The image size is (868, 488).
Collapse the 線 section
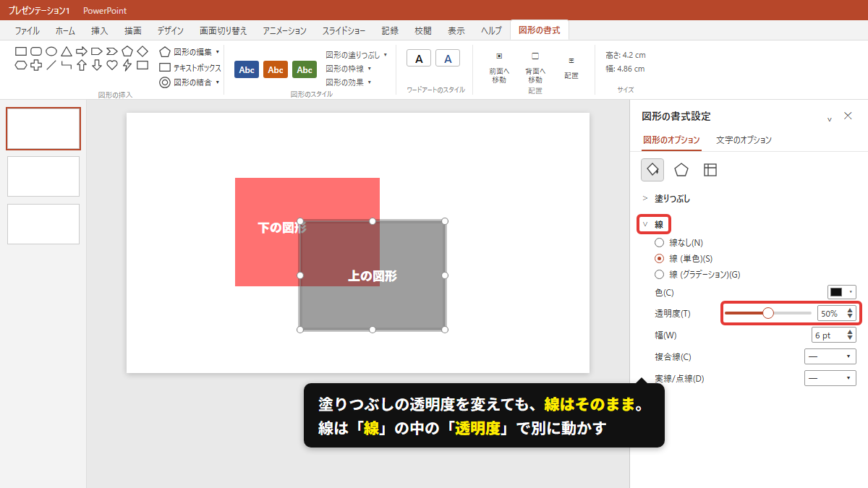point(654,224)
